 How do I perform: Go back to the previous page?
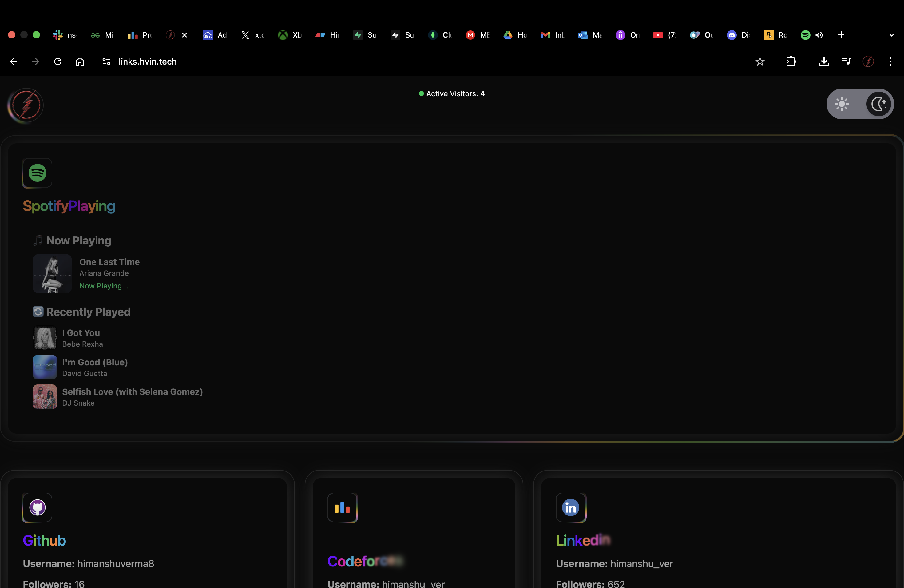click(x=14, y=62)
